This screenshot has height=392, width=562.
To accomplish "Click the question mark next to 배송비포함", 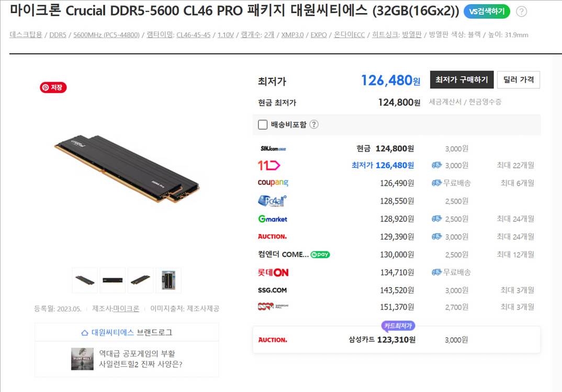I will (313, 124).
